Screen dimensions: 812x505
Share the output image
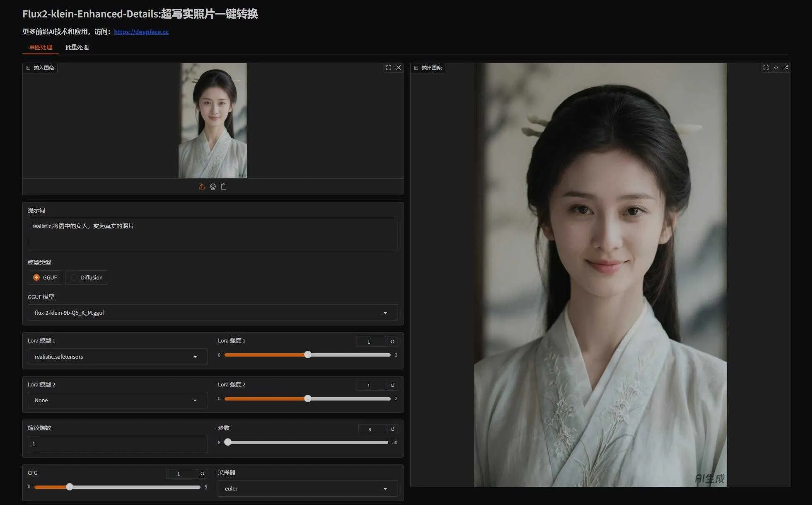coord(786,68)
